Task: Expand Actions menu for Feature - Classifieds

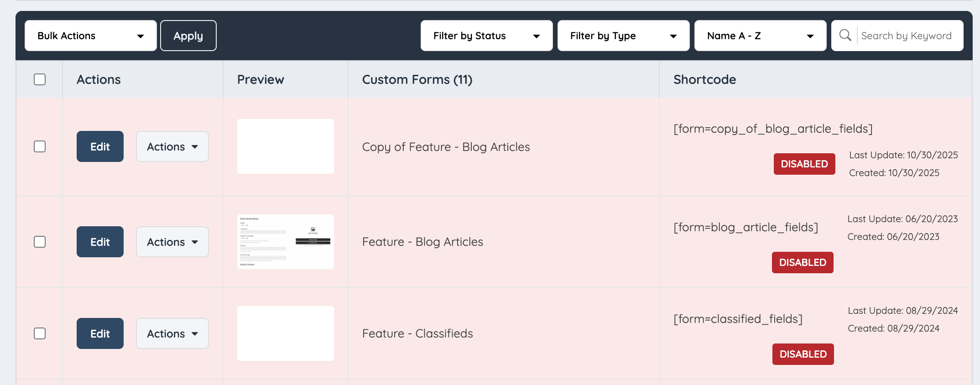Action: 172,333
